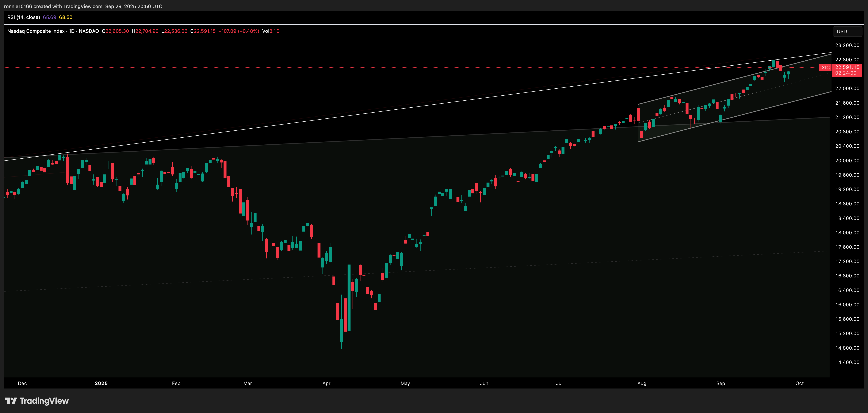Click the 23,200.00 price scale label

tap(847, 45)
